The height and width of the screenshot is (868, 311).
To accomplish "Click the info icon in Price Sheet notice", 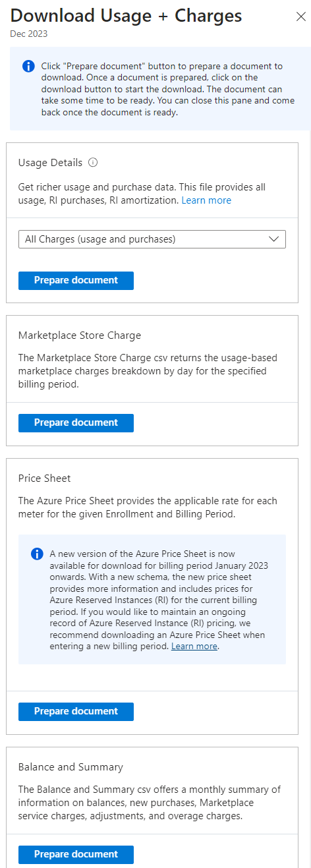I will (38, 554).
